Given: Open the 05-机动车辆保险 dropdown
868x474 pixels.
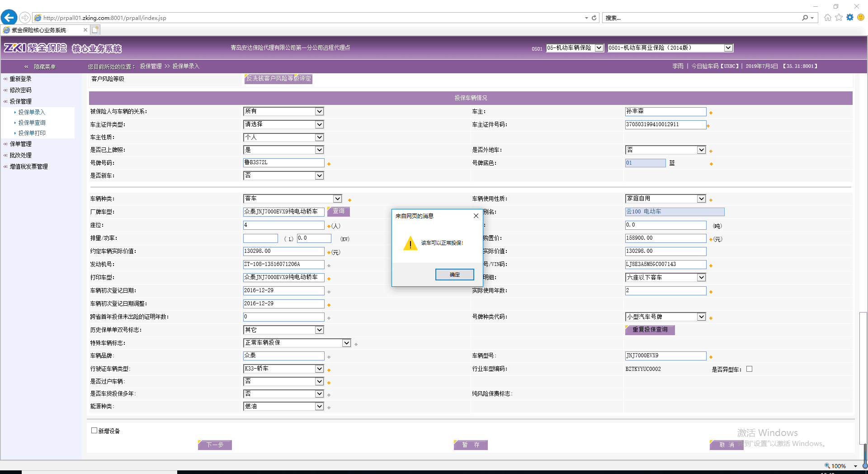Looking at the screenshot, I should 575,48.
